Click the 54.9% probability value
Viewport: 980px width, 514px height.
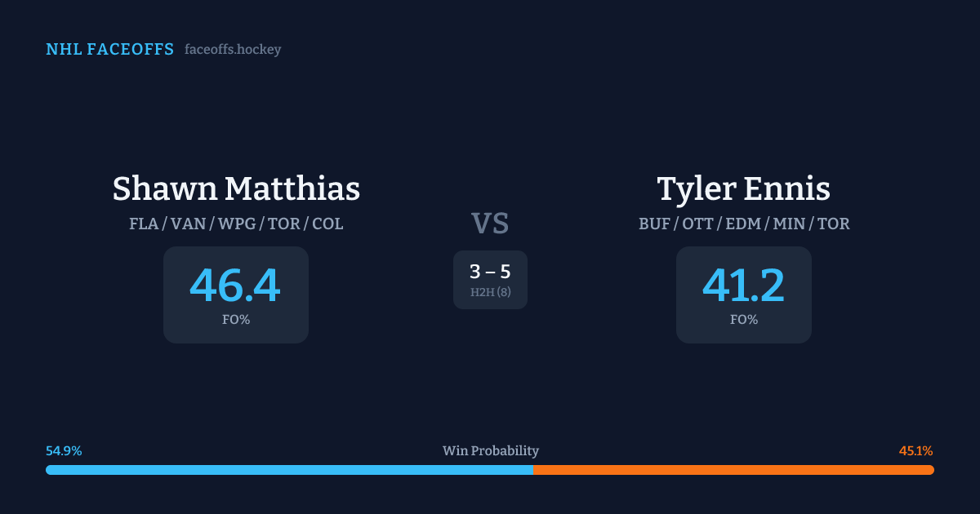tap(64, 451)
